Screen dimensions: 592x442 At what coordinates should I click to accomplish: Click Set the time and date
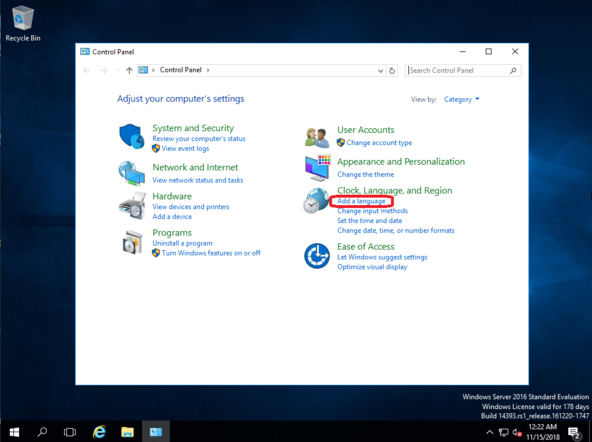(370, 220)
